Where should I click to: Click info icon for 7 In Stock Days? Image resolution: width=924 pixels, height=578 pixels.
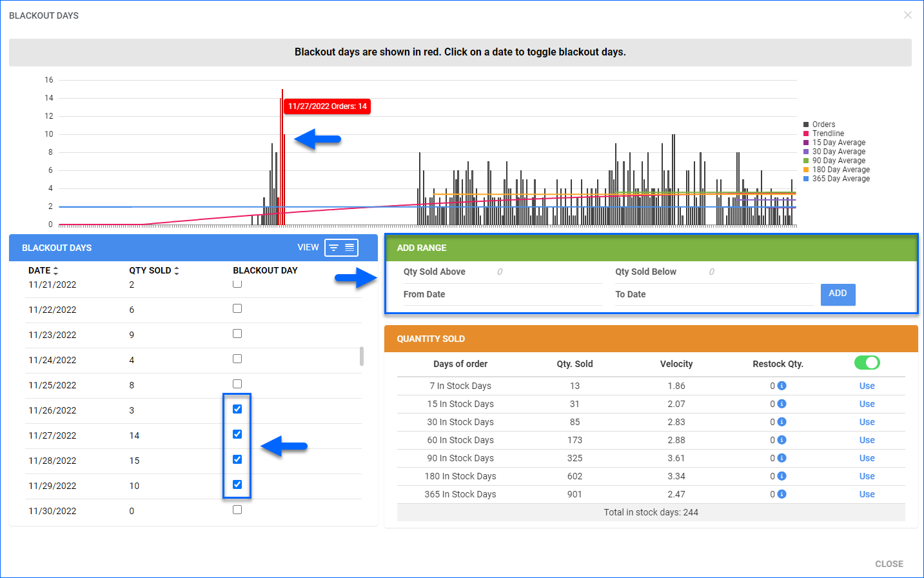pos(781,386)
